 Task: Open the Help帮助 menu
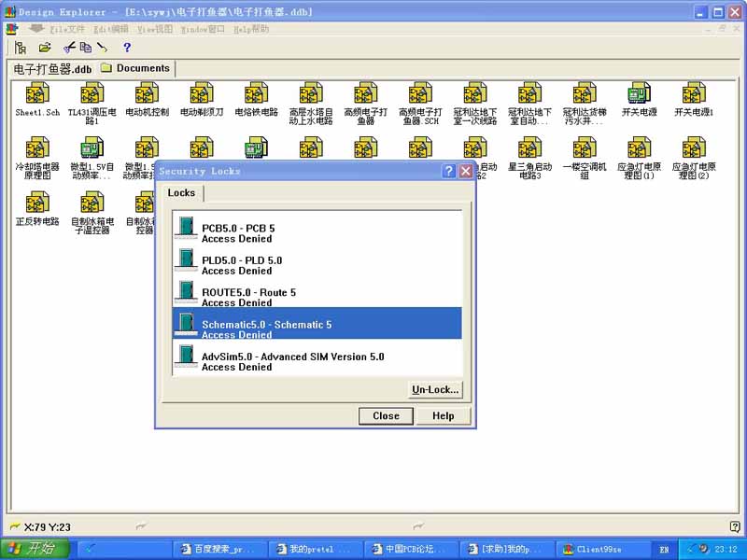[251, 29]
